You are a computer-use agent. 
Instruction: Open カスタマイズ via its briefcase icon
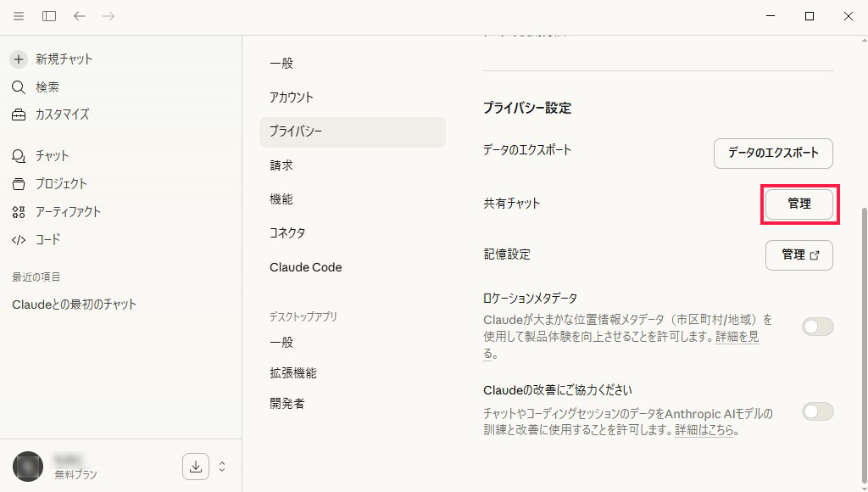(18, 114)
